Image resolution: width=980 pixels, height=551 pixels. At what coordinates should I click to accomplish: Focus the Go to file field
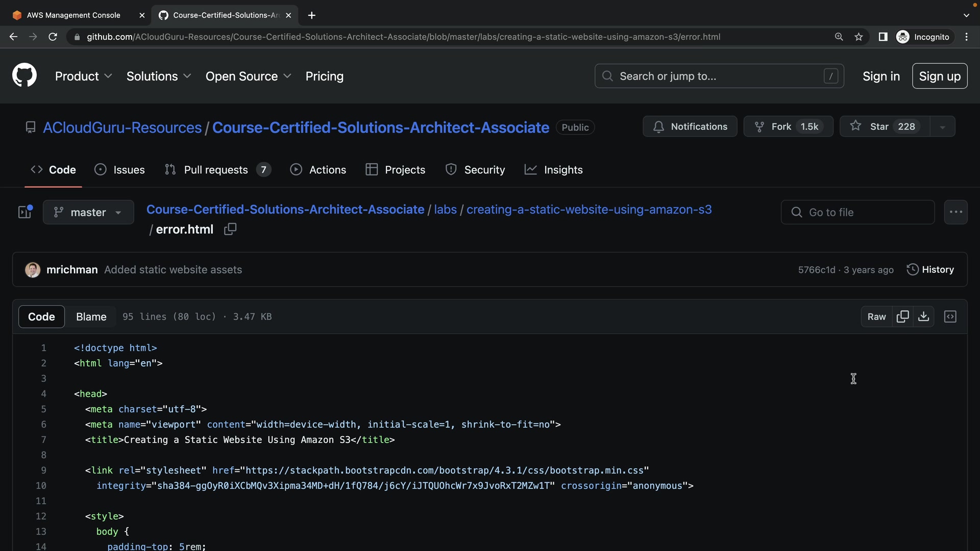coord(857,212)
